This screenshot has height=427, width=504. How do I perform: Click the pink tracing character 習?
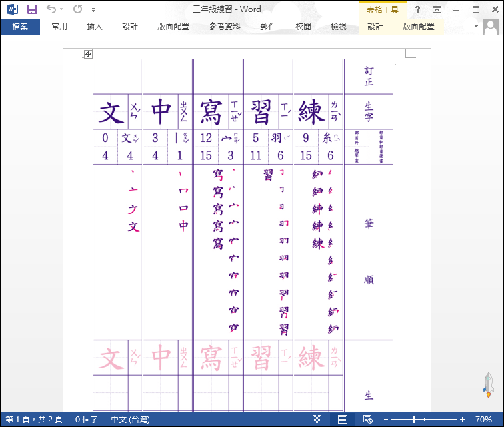261,358
